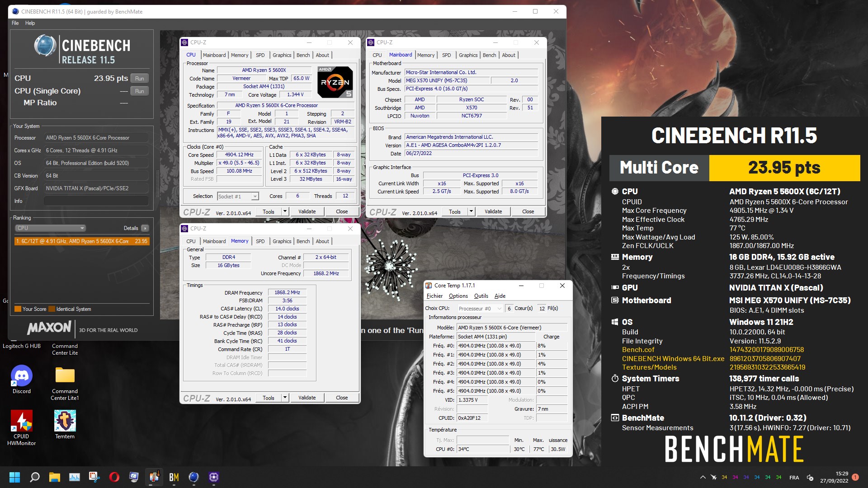Viewport: 868px width, 488px height.
Task: Open Cinebench File menu
Action: pos(15,23)
